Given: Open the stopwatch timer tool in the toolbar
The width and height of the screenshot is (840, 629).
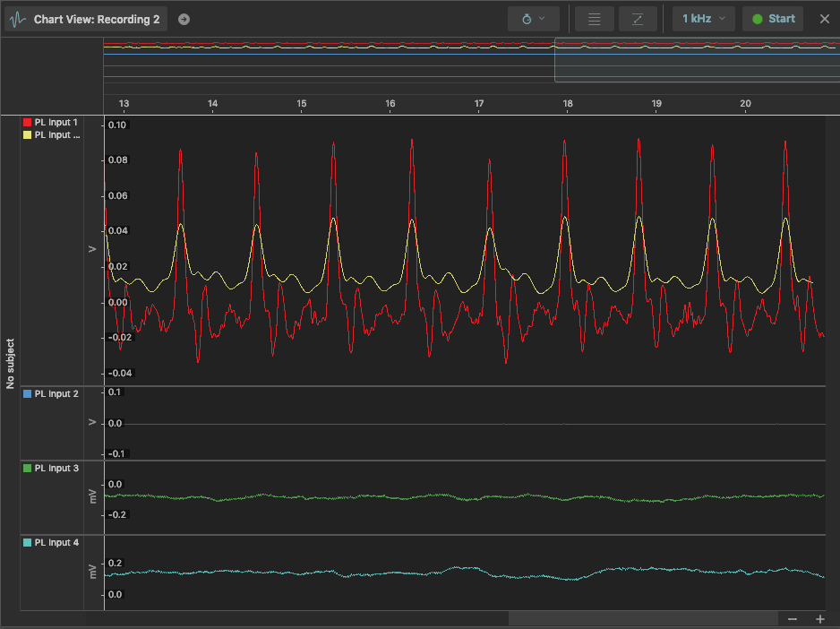Looking at the screenshot, I should coord(527,18).
